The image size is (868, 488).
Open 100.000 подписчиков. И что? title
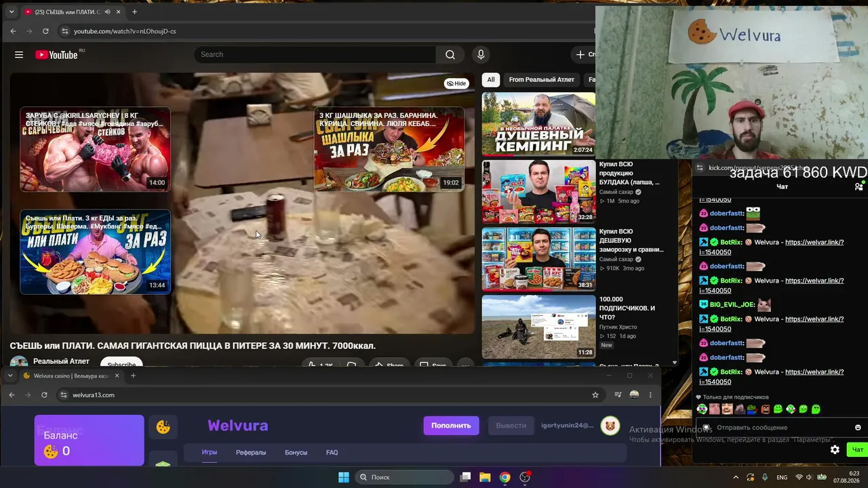pos(627,308)
